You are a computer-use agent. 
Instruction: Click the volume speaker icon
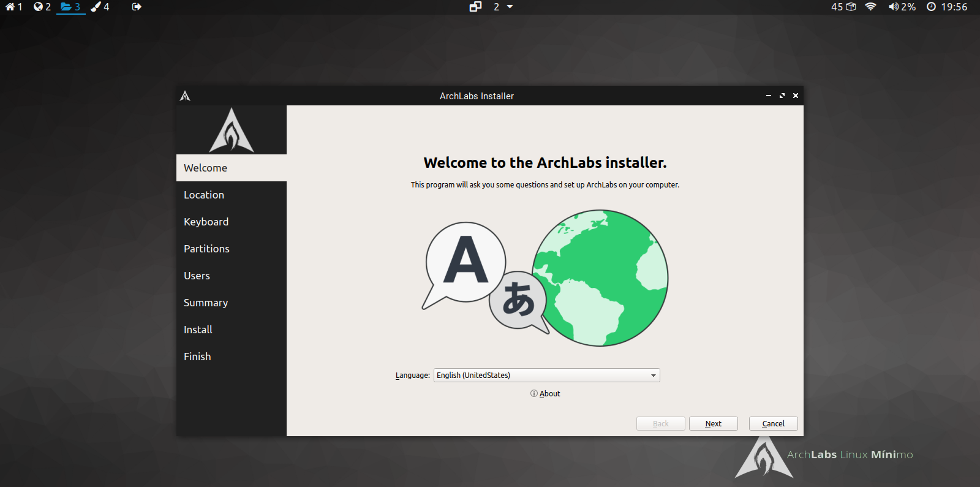pos(894,7)
